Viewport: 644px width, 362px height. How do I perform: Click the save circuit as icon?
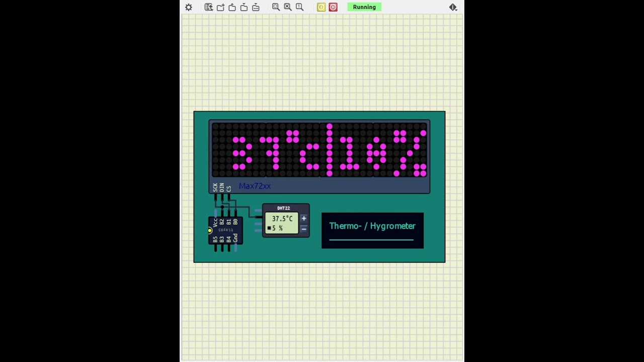coord(244,7)
